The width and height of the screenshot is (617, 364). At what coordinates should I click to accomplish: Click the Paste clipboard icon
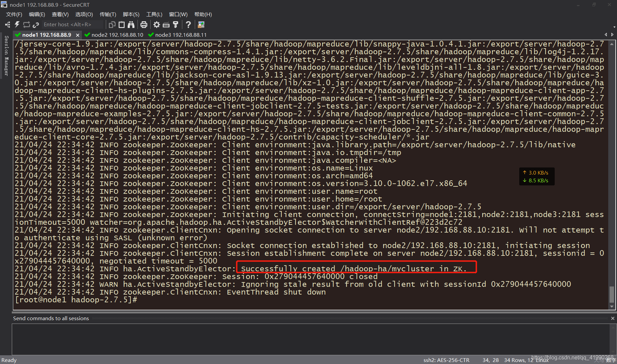[x=122, y=25]
